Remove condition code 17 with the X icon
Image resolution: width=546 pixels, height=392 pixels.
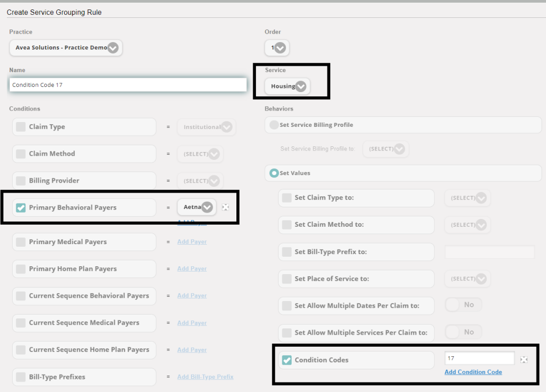pos(524,359)
